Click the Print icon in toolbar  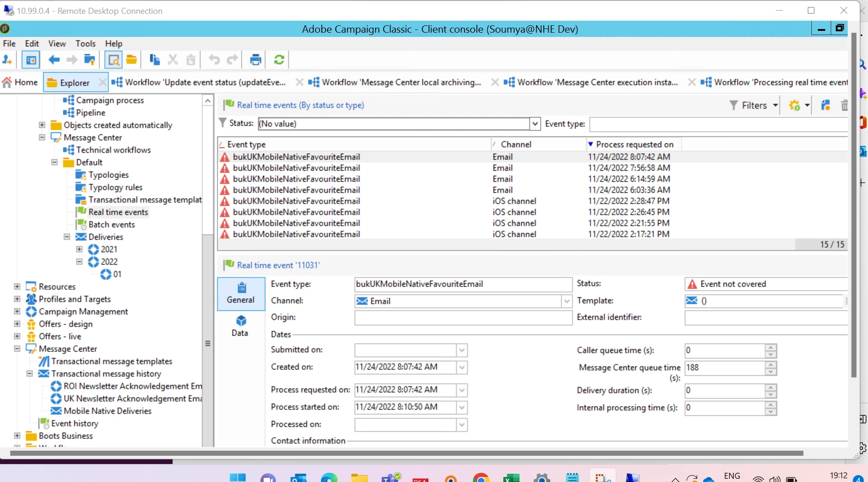pos(256,60)
